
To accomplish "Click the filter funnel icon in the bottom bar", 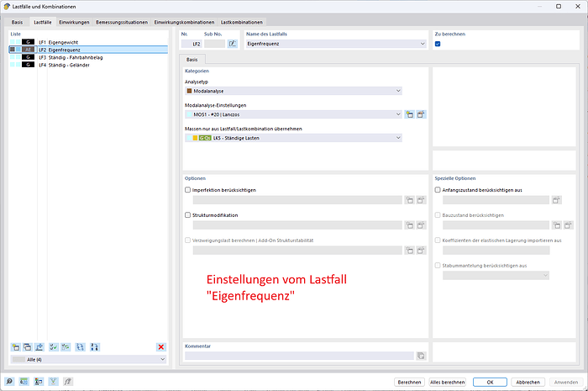I will tap(53, 382).
